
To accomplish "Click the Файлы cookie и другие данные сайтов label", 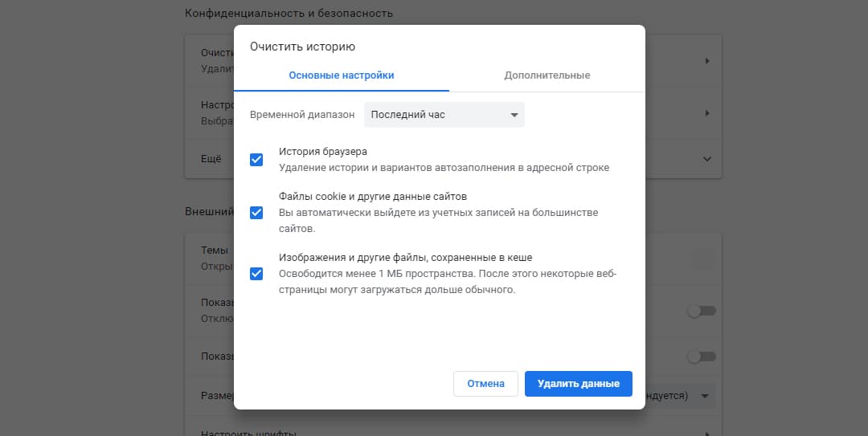I will [x=373, y=196].
